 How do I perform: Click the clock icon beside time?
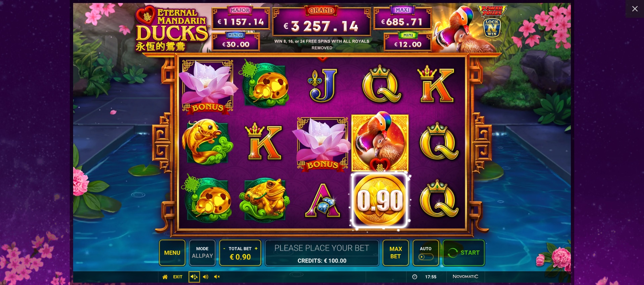click(415, 277)
